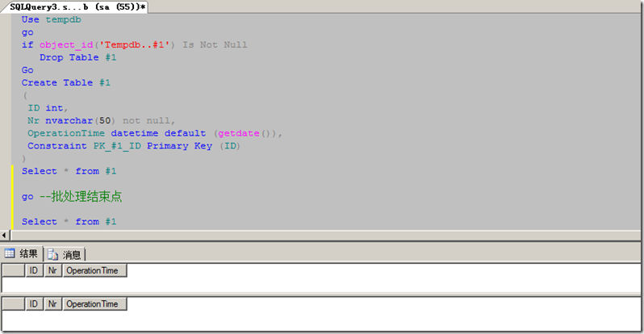The image size is (644, 334).
Task: Click the ID column header in first grid
Action: 34,270
